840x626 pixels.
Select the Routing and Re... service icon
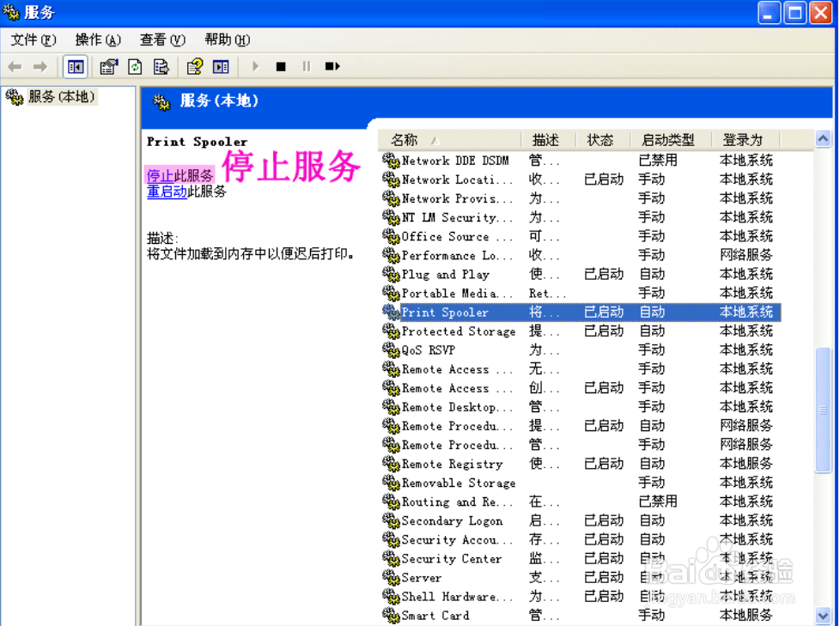(x=391, y=501)
